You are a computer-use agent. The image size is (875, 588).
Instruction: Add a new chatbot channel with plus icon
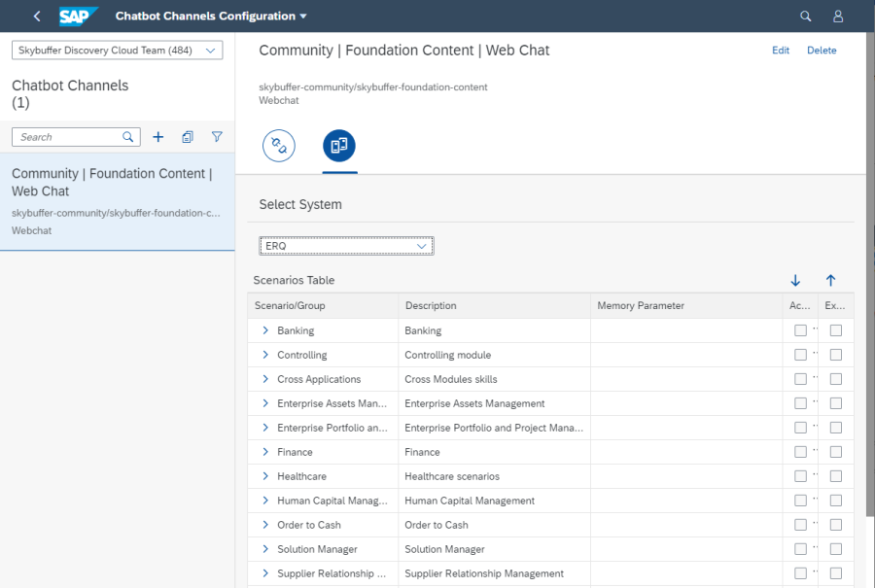(x=158, y=137)
